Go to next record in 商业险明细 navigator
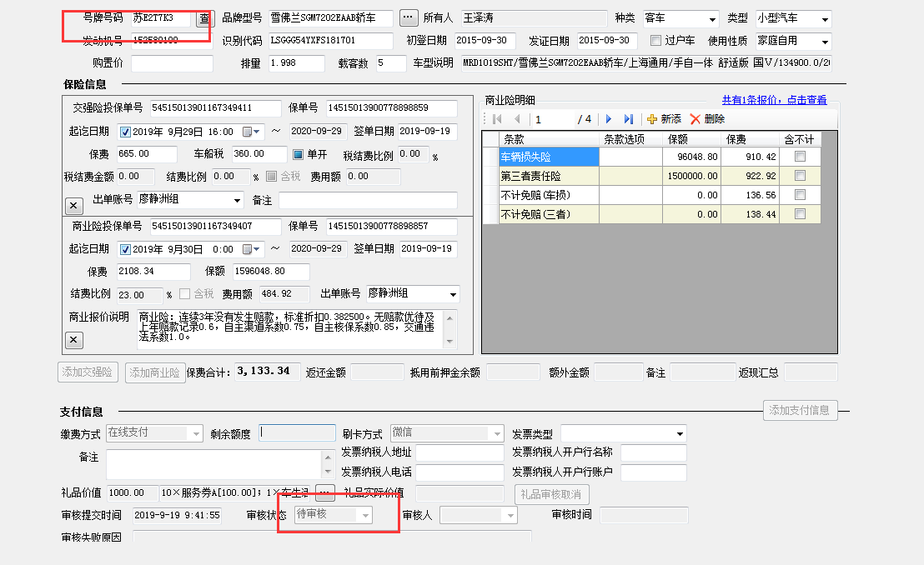Screen dimensions: 924x565 609,119
